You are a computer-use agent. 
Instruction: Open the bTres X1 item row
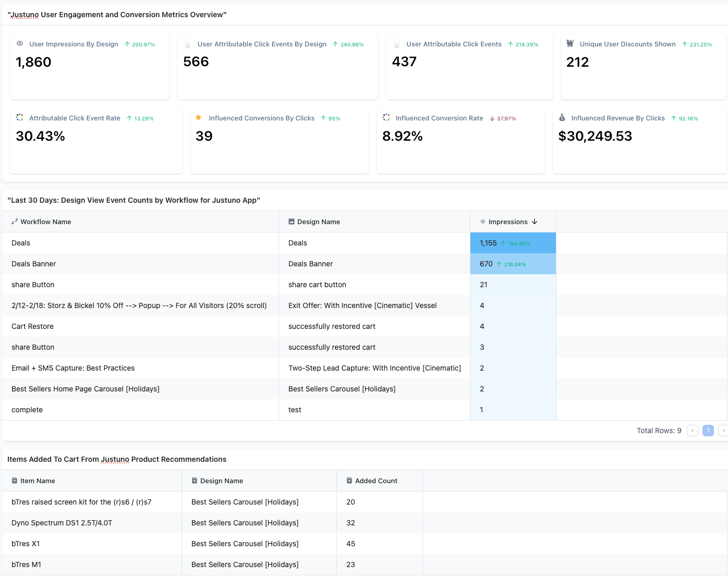[x=26, y=544]
